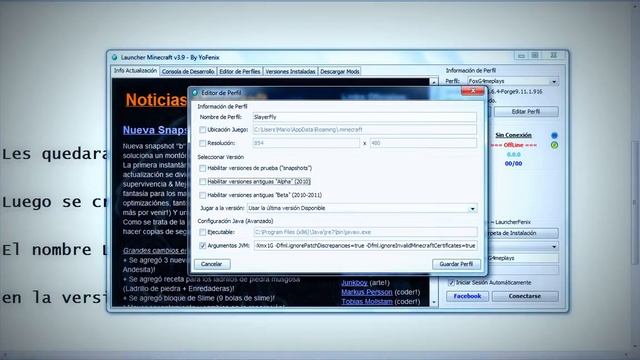Image resolution: width=640 pixels, height=360 pixels.
Task: Open the Versiones Instaladas tab
Action: coord(290,71)
